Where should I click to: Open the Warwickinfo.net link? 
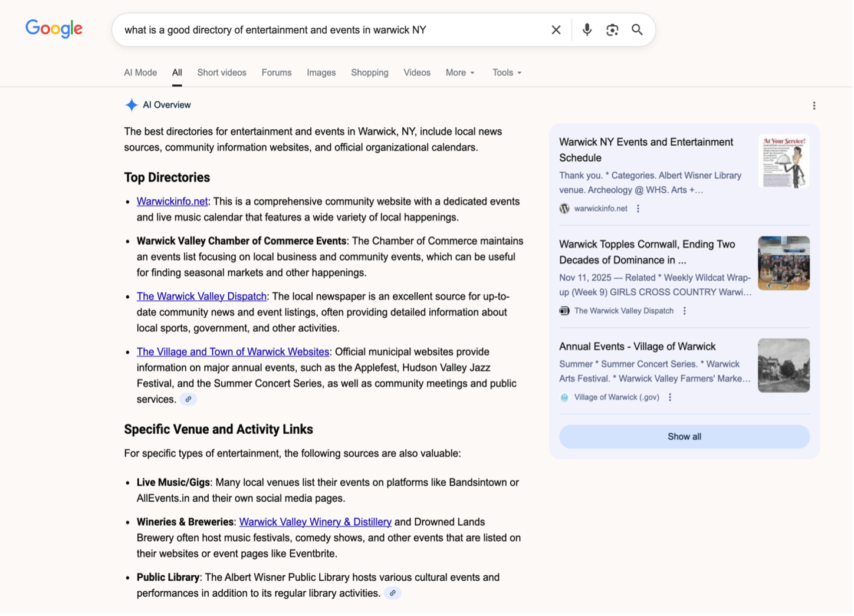coord(172,202)
